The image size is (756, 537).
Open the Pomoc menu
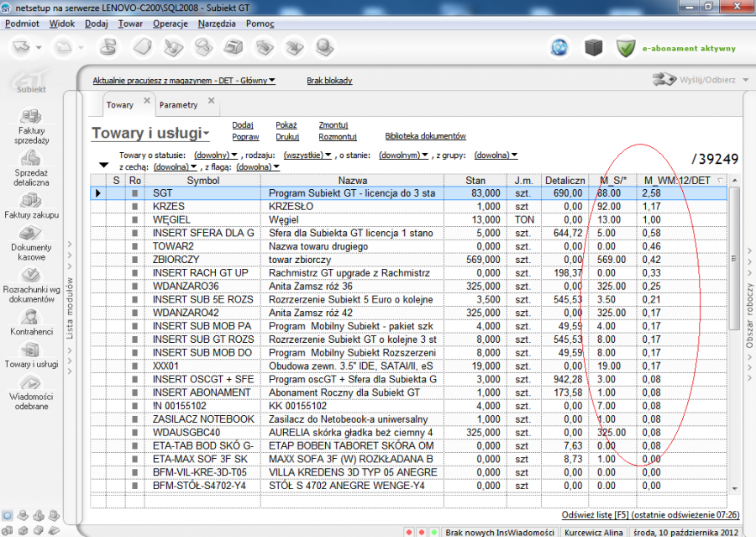pos(260,24)
